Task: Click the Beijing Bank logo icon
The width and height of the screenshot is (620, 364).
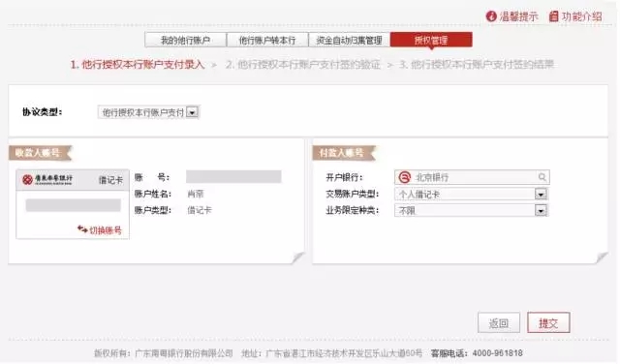Action: (405, 177)
